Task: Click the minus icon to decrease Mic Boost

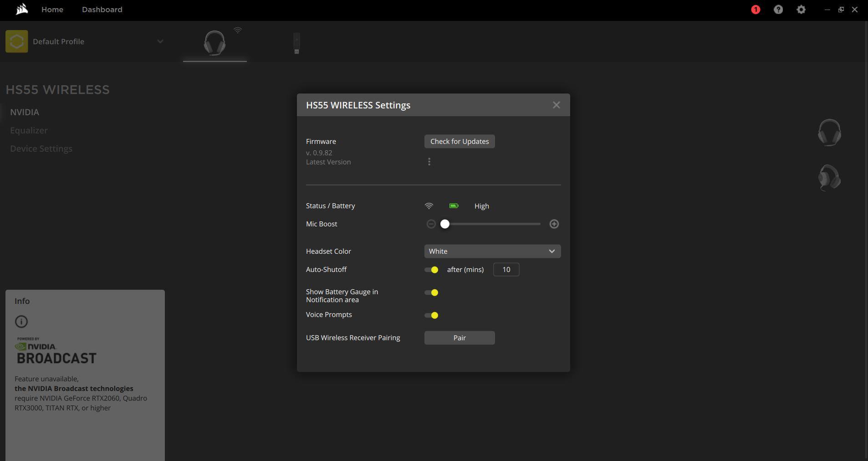Action: [431, 224]
